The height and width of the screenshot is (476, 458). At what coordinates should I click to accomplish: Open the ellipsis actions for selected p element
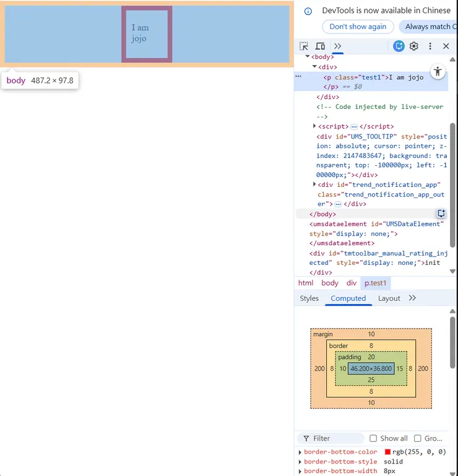(x=299, y=76)
